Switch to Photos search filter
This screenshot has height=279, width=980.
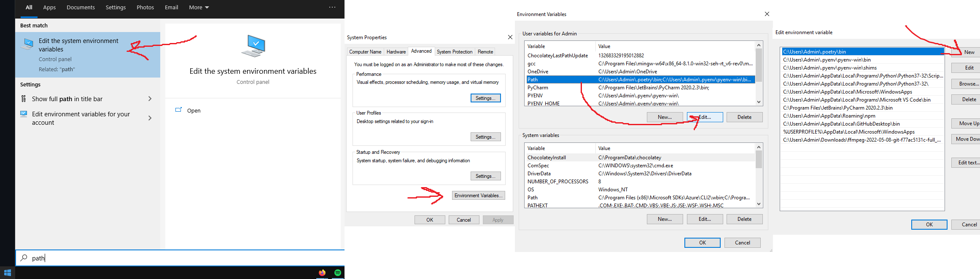(145, 7)
